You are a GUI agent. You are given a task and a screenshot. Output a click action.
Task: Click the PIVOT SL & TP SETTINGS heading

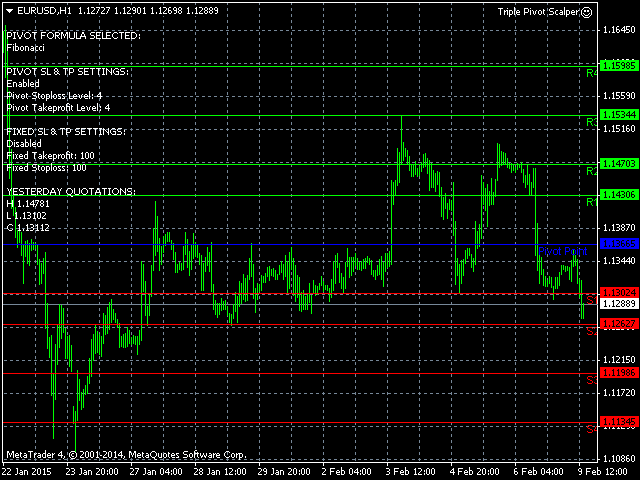[68, 72]
